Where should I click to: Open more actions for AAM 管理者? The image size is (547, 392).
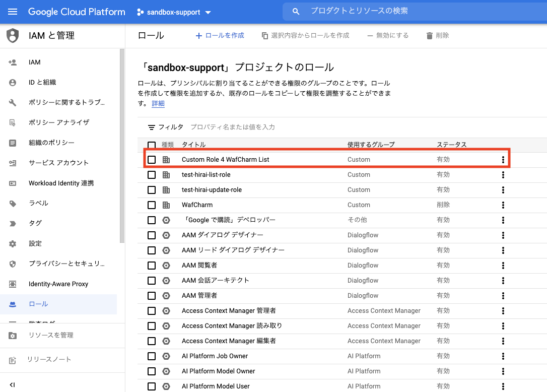[x=503, y=296]
